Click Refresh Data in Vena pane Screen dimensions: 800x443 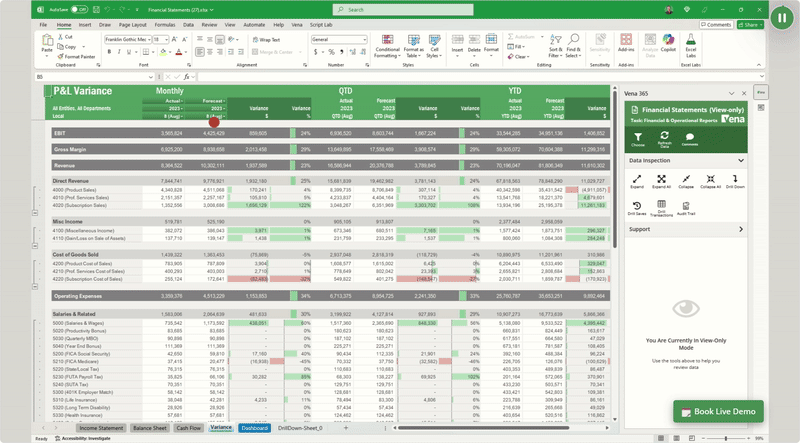(664, 138)
